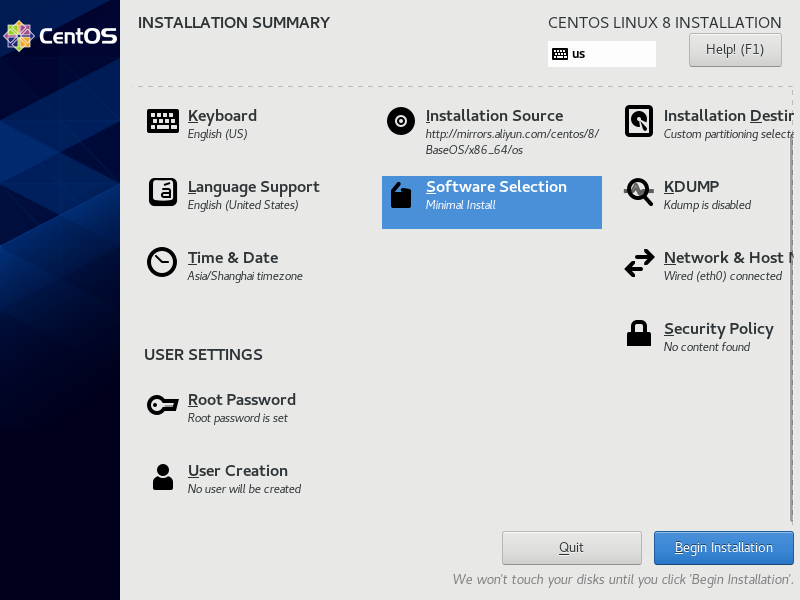Click the User Creation person icon
The image size is (800, 600).
pyautogui.click(x=163, y=477)
